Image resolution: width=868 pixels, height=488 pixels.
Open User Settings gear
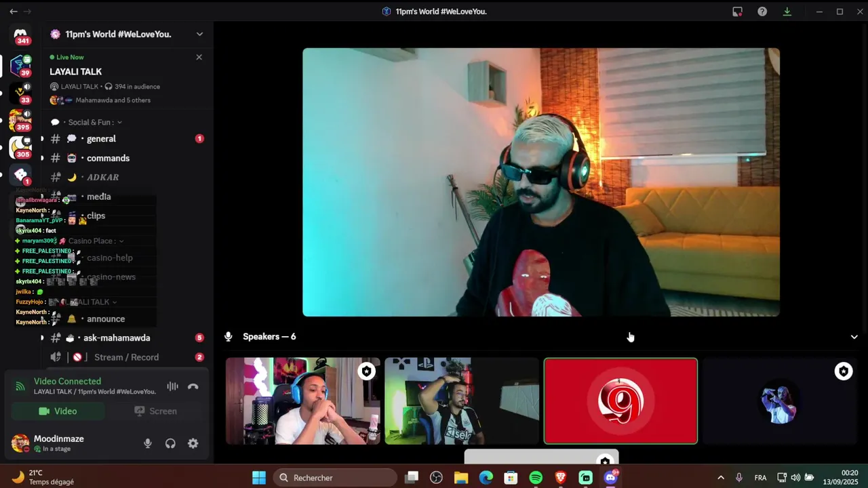pyautogui.click(x=193, y=443)
